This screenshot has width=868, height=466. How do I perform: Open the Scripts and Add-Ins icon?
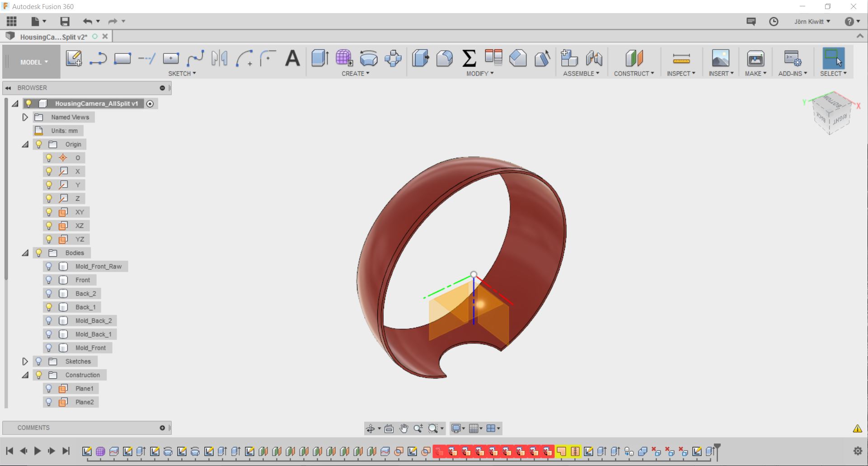(793, 58)
